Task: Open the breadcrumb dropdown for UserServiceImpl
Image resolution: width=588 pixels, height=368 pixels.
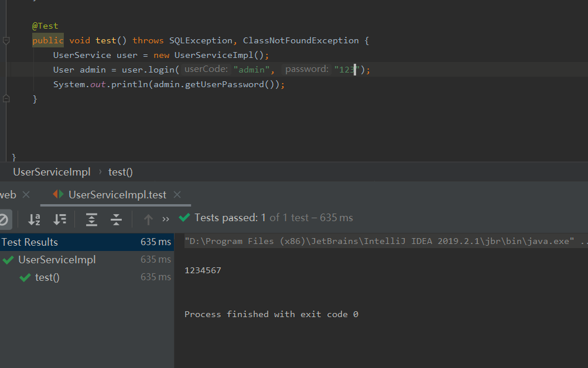Action: click(x=52, y=171)
